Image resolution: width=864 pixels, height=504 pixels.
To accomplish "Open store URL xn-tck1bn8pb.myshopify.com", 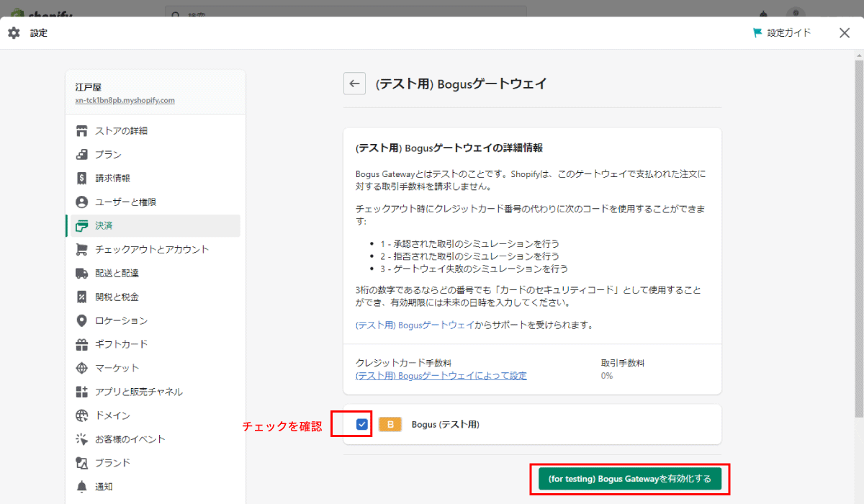I will pos(125,101).
